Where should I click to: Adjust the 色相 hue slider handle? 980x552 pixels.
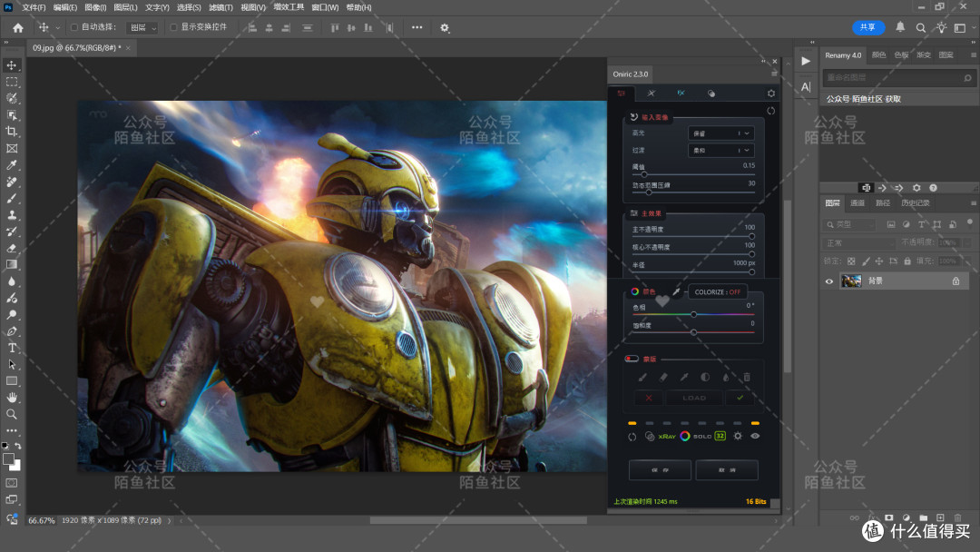694,314
